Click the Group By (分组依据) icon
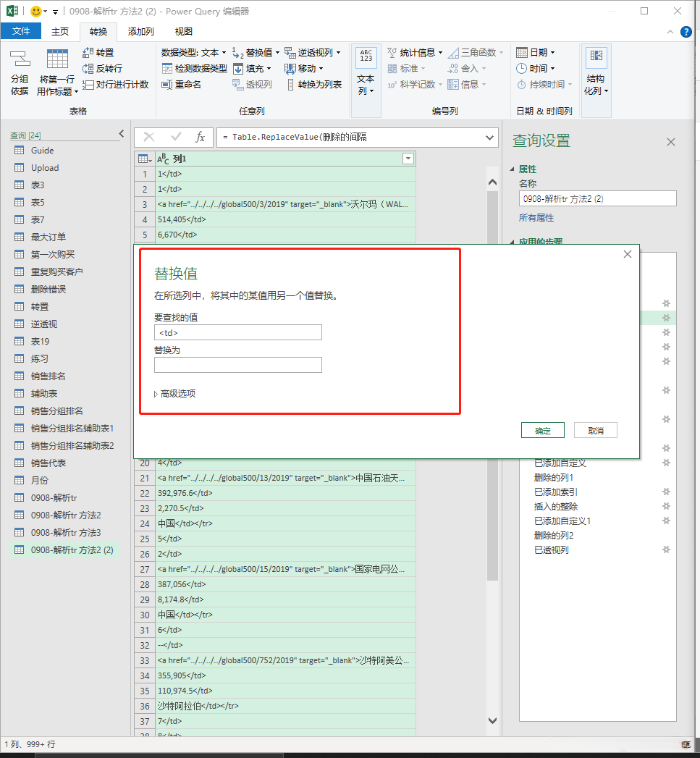Image resolution: width=700 pixels, height=758 pixels. pyautogui.click(x=20, y=59)
